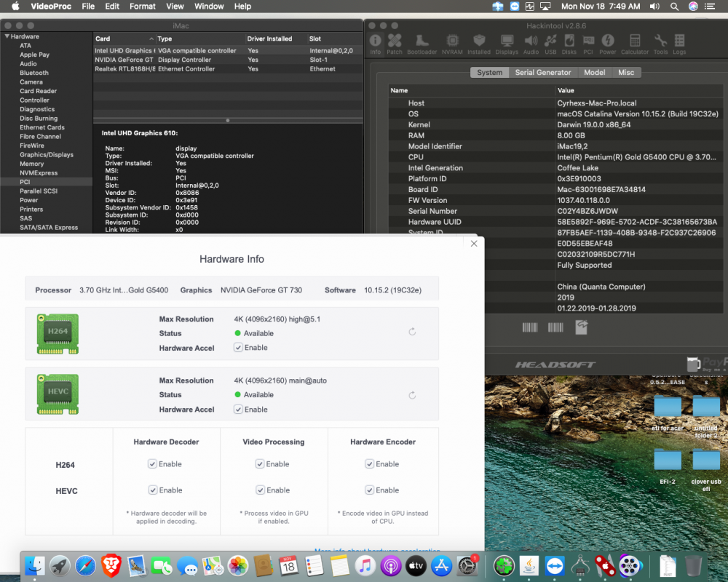The image size is (728, 582).
Task: Open Spotlight search in menu bar
Action: point(674,7)
